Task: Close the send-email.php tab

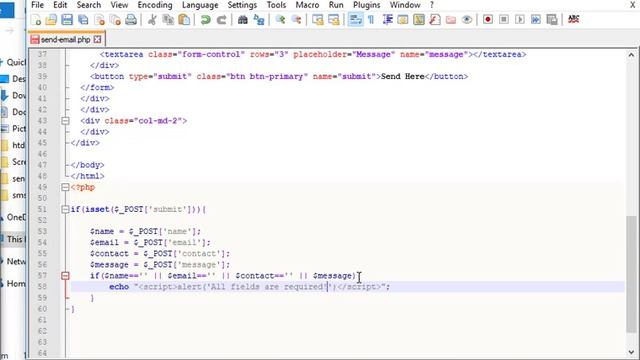Action: coord(97,39)
